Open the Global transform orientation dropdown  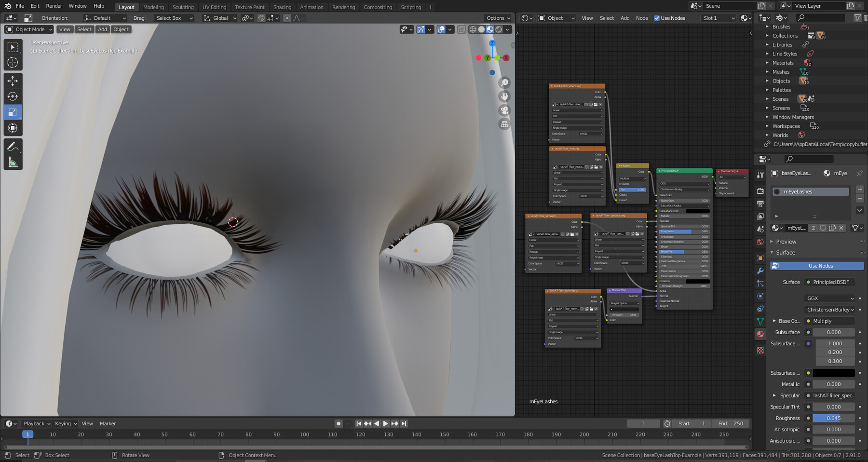220,18
